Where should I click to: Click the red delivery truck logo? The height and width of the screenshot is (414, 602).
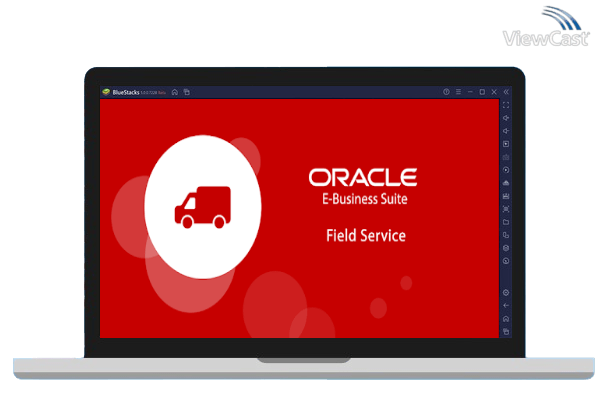(x=203, y=207)
